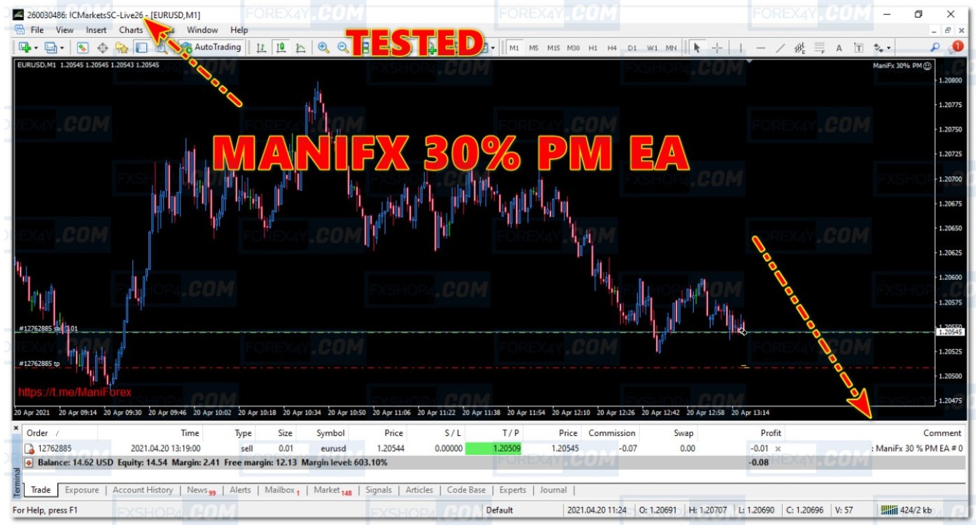The image size is (980, 525).
Task: Draw a trendline with the diagonal line tool
Action: coord(780,48)
